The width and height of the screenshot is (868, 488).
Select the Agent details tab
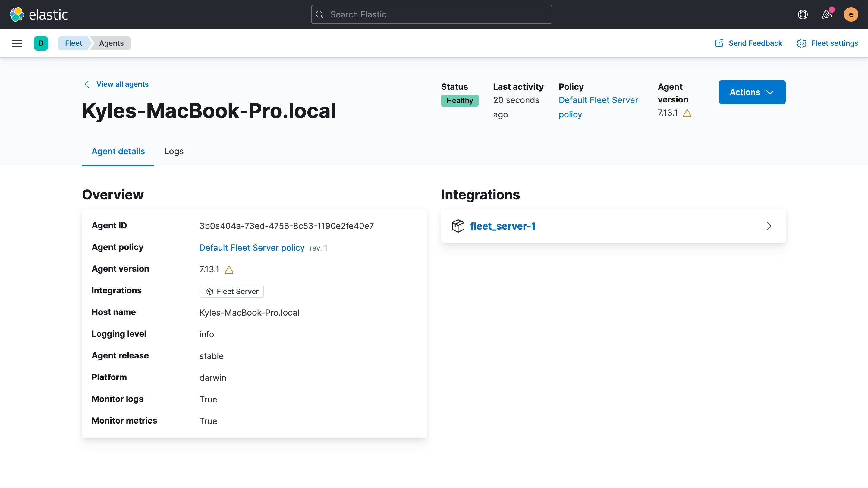click(118, 151)
